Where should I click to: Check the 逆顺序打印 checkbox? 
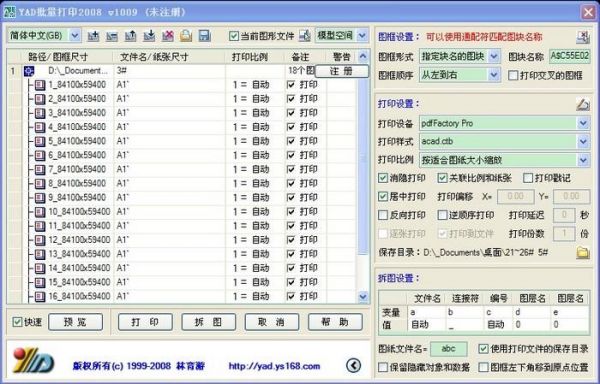tap(442, 215)
